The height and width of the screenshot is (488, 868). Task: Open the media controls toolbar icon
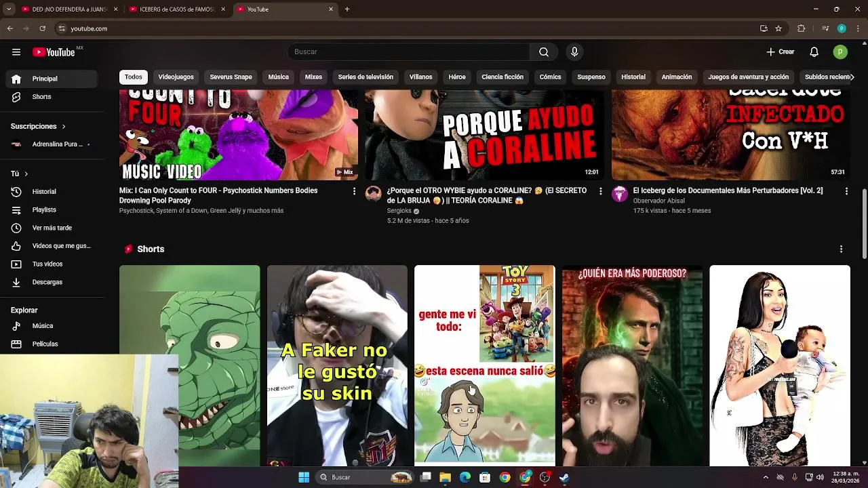pos(825,28)
